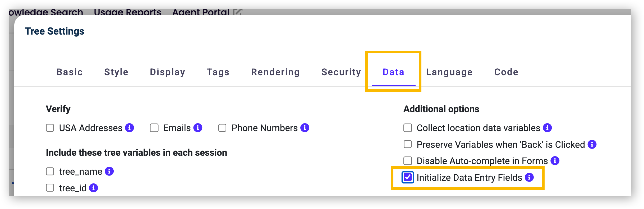This screenshot has height=209, width=644.
Task: Click info icon for Initialize Data Entry Fields
Action: pos(529,177)
